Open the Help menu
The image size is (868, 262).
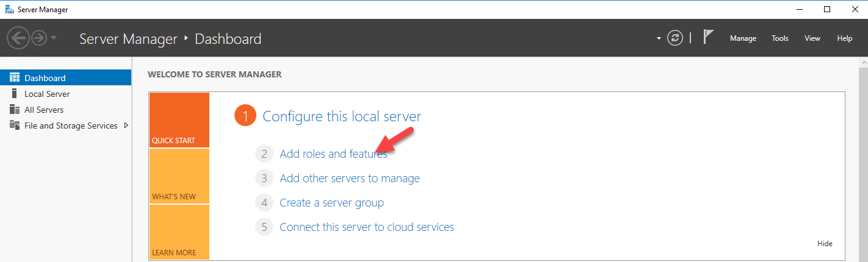coord(845,38)
